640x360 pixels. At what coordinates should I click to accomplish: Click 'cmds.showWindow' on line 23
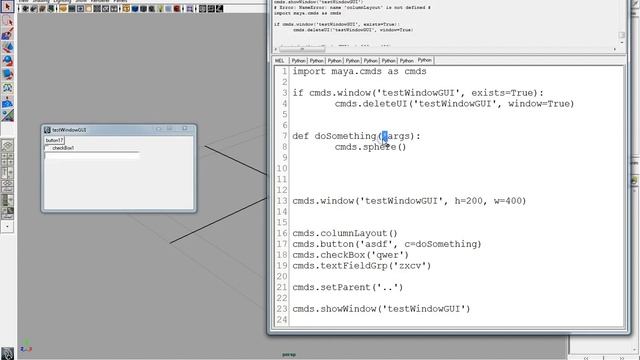coord(381,309)
